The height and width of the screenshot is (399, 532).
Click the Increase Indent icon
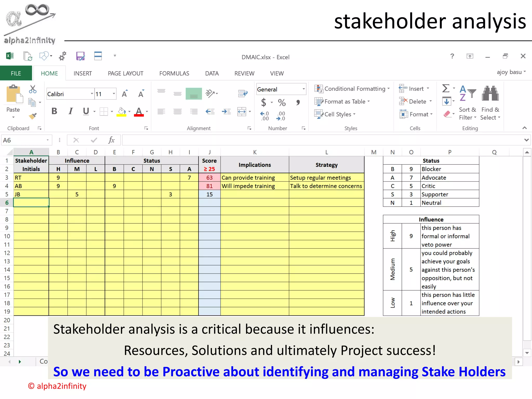pyautogui.click(x=226, y=112)
